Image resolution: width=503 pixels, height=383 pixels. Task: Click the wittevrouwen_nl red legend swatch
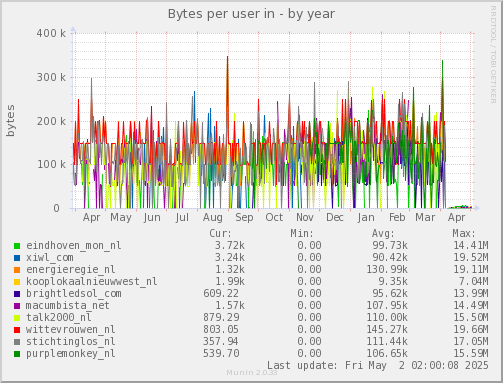coord(17,330)
